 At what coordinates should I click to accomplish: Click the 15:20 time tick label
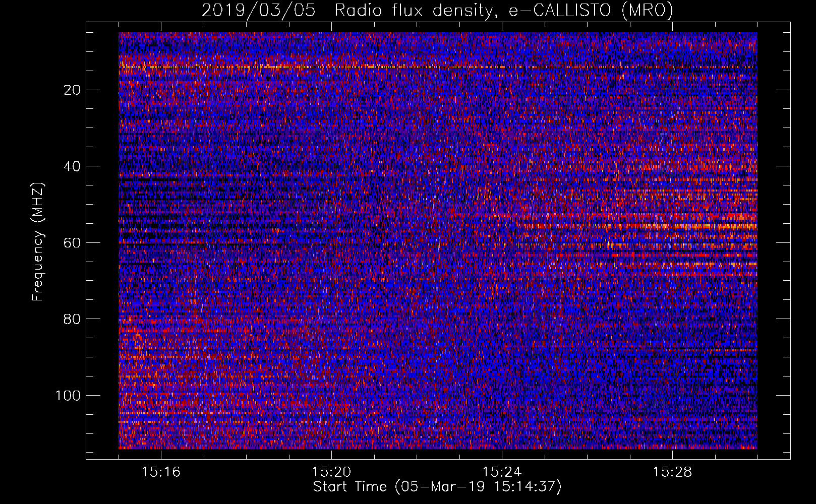tap(331, 472)
